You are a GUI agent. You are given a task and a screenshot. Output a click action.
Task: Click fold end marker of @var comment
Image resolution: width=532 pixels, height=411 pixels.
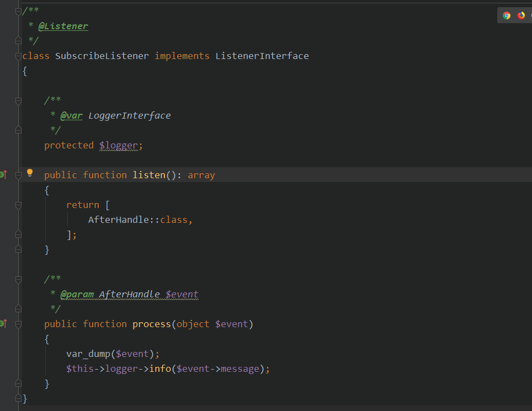(19, 130)
